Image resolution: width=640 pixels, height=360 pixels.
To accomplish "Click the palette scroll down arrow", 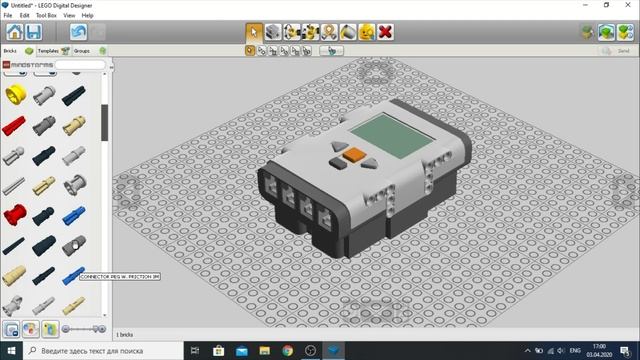I will point(104,315).
